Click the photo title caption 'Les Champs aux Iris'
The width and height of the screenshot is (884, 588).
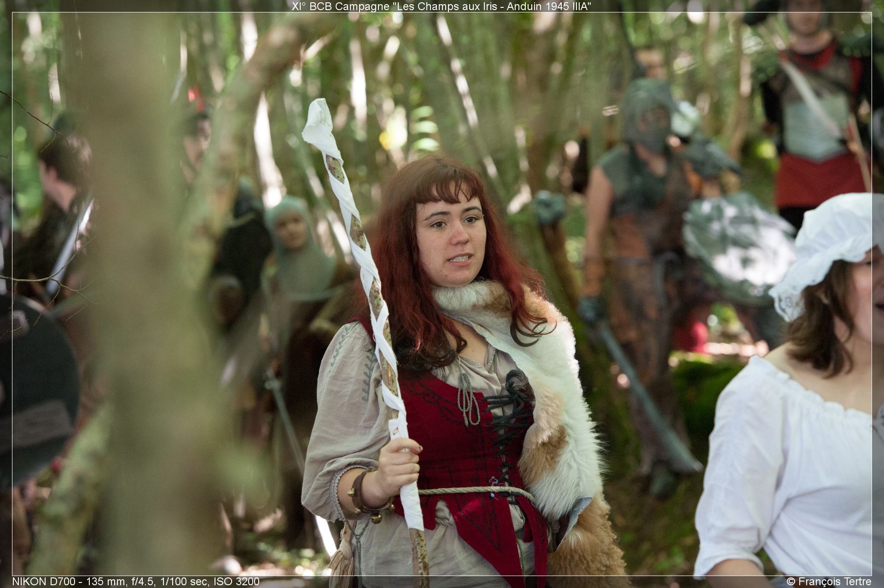[442, 6]
